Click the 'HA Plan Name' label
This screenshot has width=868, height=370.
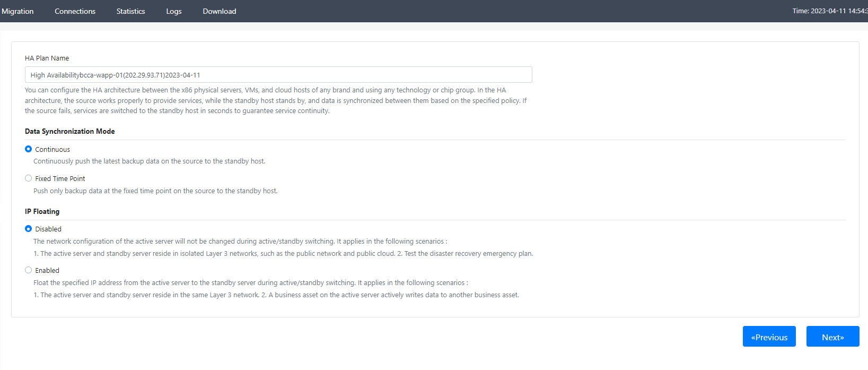click(47, 58)
